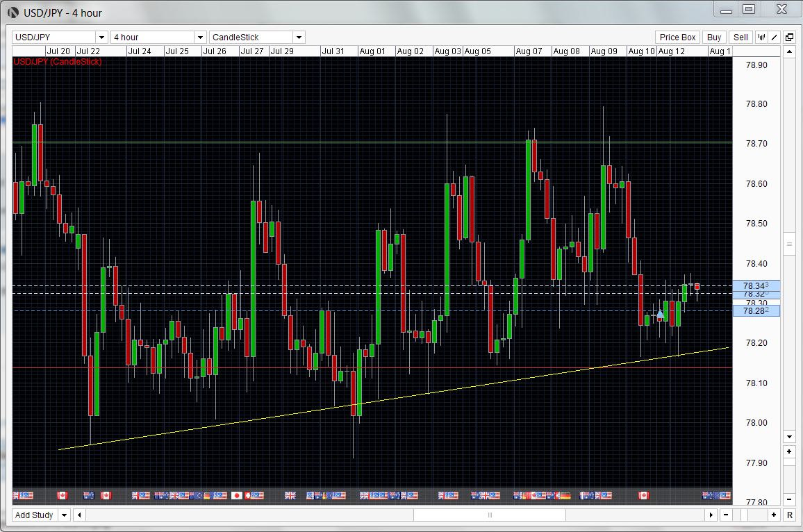
Task: Expand the CandleStick chart type dropdown
Action: [299, 38]
